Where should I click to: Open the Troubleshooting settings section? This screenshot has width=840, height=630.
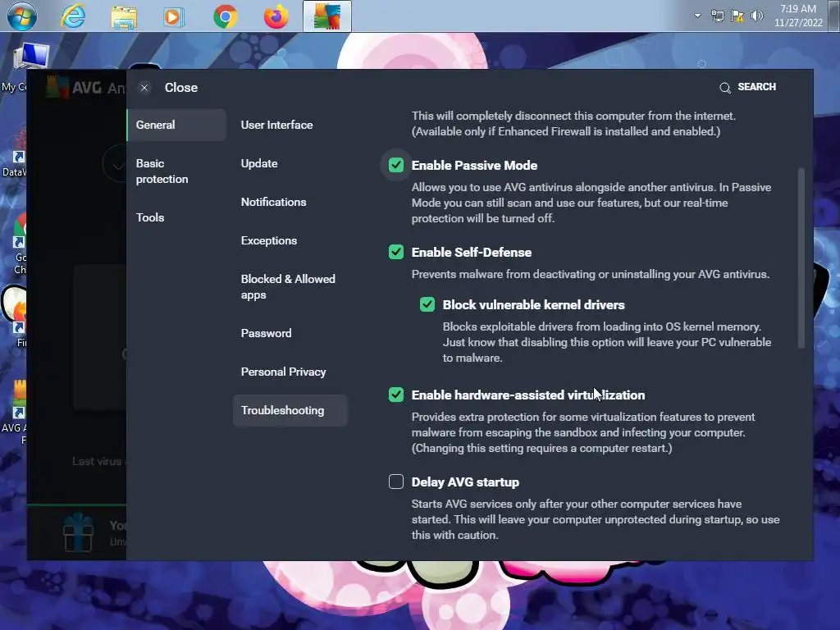[290, 410]
